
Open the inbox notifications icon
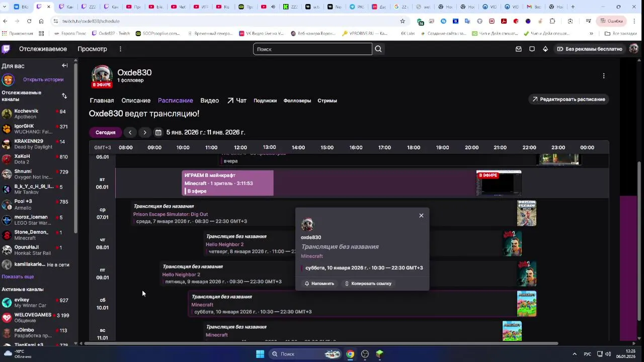519,49
